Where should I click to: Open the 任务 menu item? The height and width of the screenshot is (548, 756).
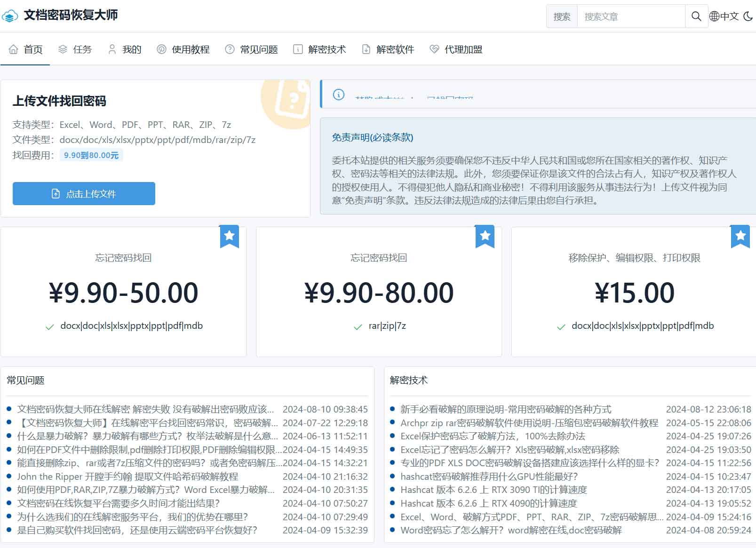click(x=75, y=49)
